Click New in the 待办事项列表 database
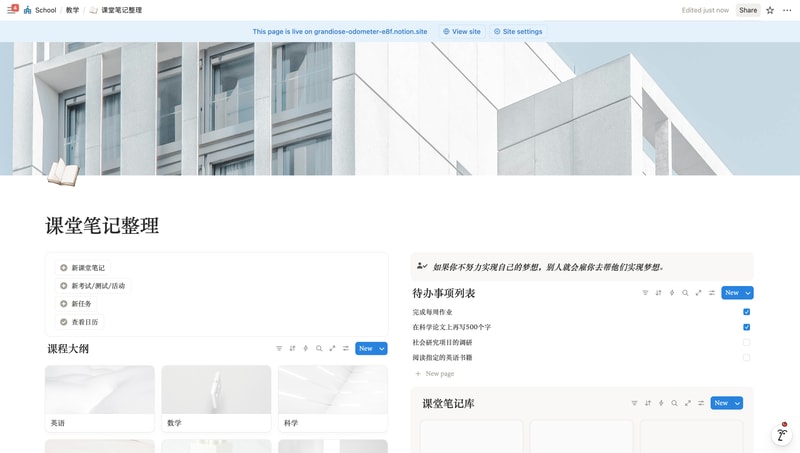Image resolution: width=800 pixels, height=453 pixels. pyautogui.click(x=732, y=293)
